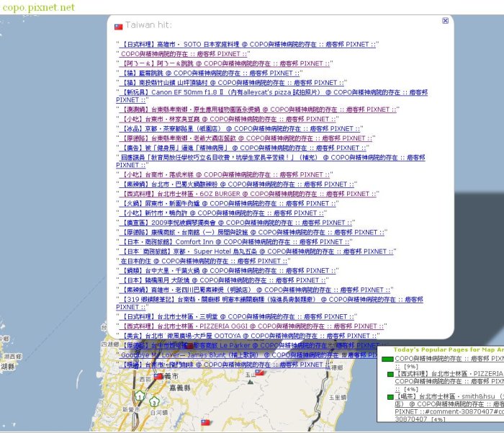The image size is (504, 433).
Task: Open the PIZZERIA OGGI link in the popup
Action: tap(252, 326)
